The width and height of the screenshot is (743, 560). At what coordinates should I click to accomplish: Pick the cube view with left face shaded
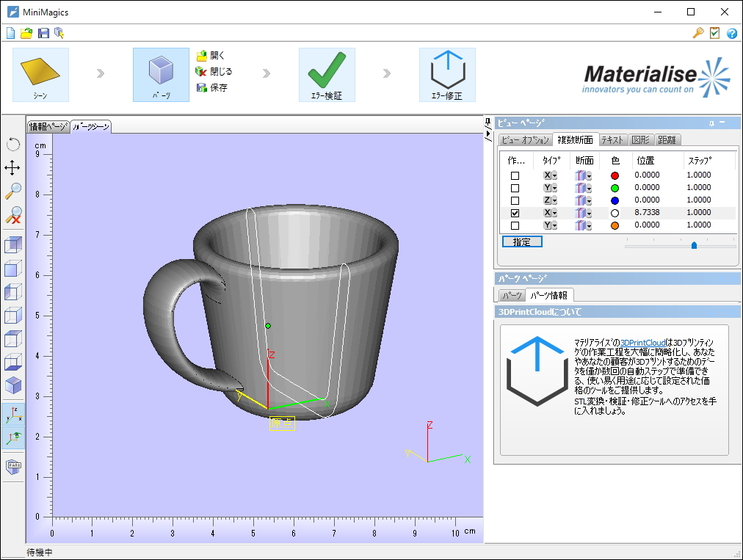pyautogui.click(x=12, y=292)
